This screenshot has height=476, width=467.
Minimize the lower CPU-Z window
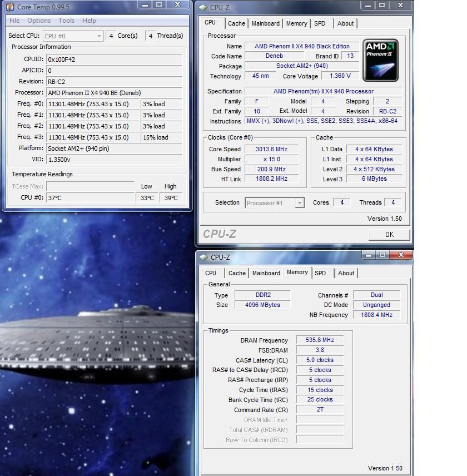369,255
